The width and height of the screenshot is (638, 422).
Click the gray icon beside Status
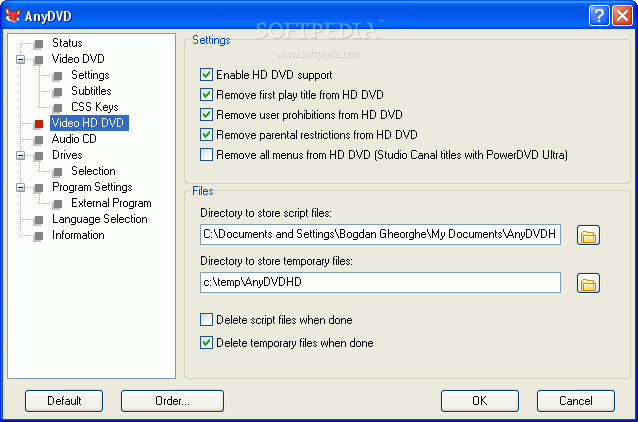[x=39, y=44]
